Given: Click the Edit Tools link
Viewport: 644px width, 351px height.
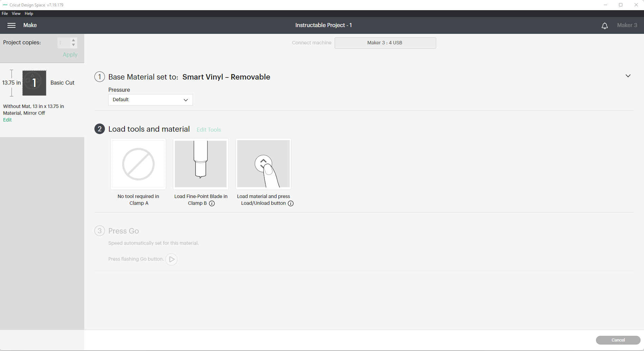Looking at the screenshot, I should pyautogui.click(x=209, y=130).
